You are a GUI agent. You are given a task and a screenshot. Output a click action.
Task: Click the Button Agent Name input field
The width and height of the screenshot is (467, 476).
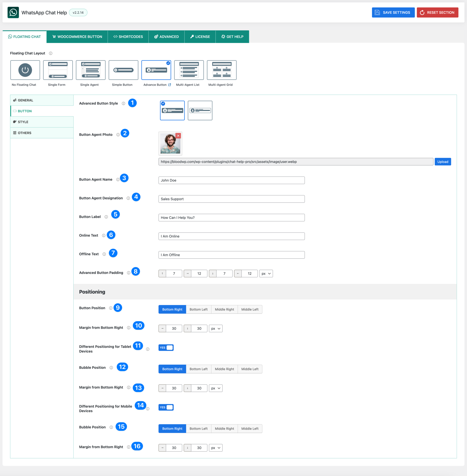tap(231, 180)
